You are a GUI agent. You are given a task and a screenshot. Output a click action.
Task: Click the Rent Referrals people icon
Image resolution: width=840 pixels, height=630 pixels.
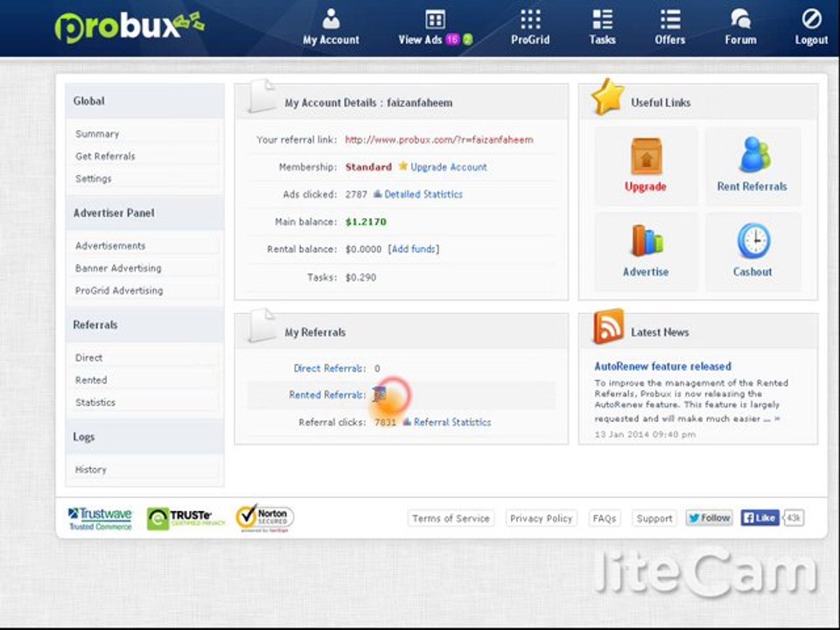[x=754, y=154]
